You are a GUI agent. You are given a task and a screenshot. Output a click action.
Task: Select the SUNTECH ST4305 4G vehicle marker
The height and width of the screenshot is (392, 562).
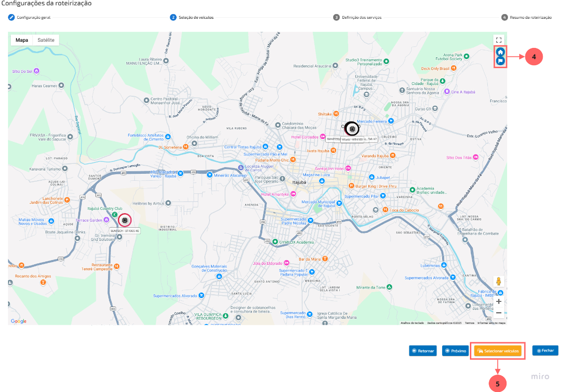[x=125, y=220]
